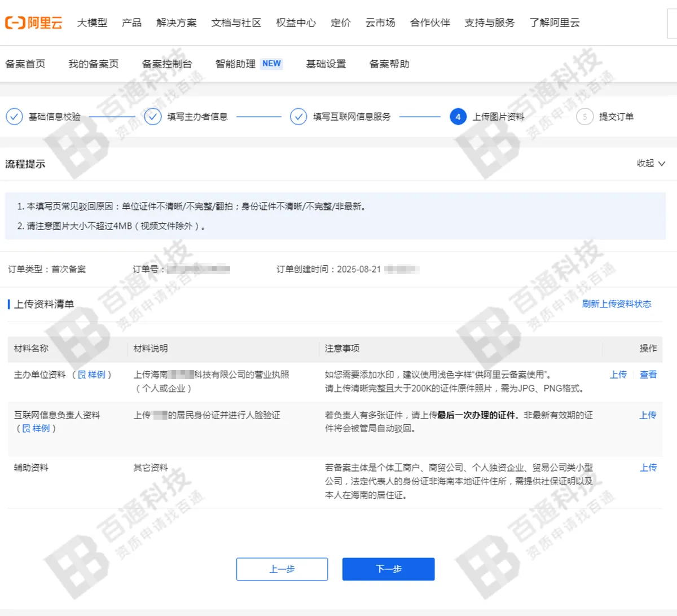The width and height of the screenshot is (677, 616).
Task: Click the tip about 图片大小不超过4MB
Action: (x=111, y=226)
